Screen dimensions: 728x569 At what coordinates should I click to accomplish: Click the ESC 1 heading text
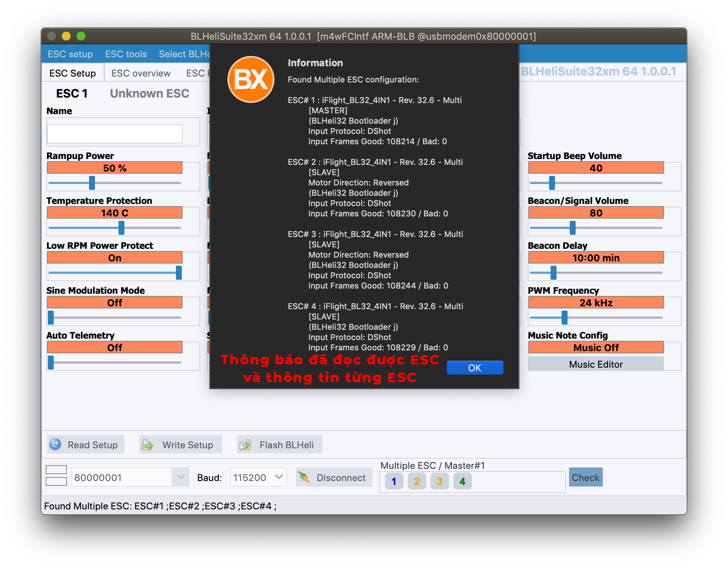72,93
